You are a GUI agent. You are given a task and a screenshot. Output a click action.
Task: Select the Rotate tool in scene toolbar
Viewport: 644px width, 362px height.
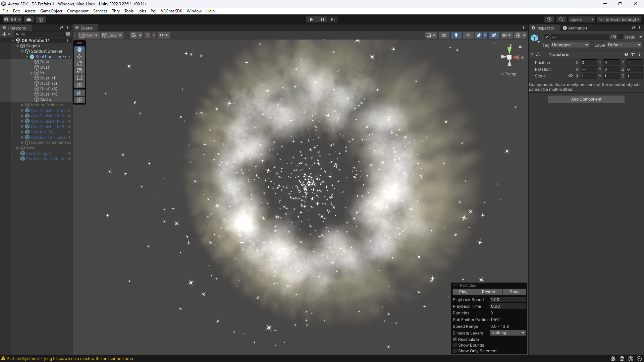pyautogui.click(x=79, y=64)
